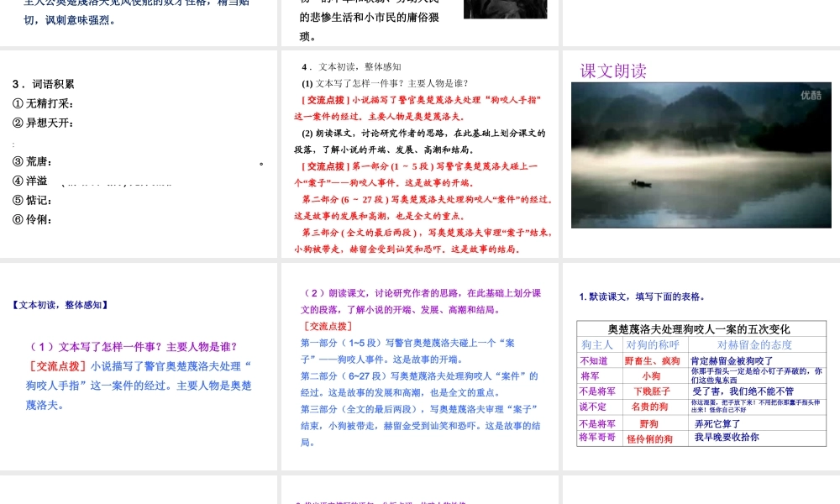Click the black question (1) 文本写了怎样一件事
This screenshot has height=504, width=840.
click(385, 83)
